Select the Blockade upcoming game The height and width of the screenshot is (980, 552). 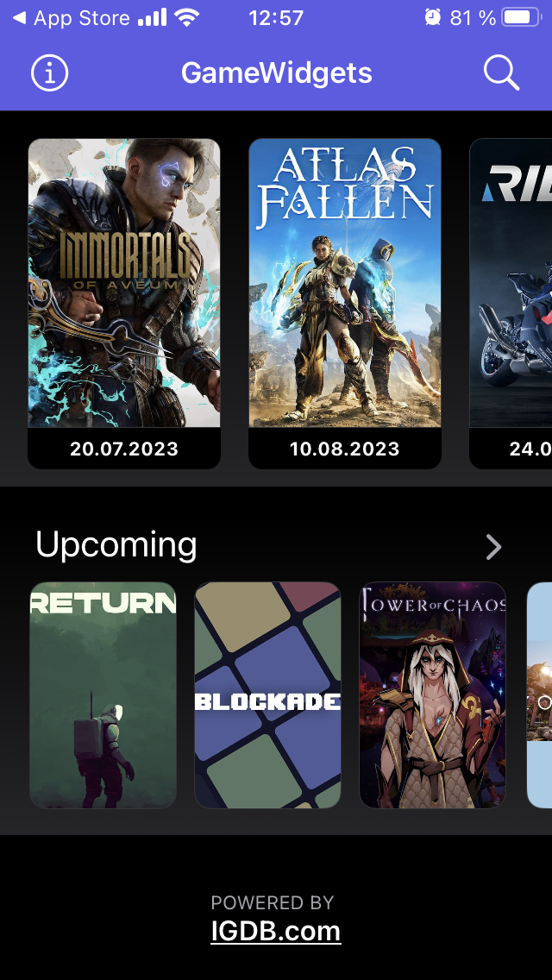click(x=267, y=695)
